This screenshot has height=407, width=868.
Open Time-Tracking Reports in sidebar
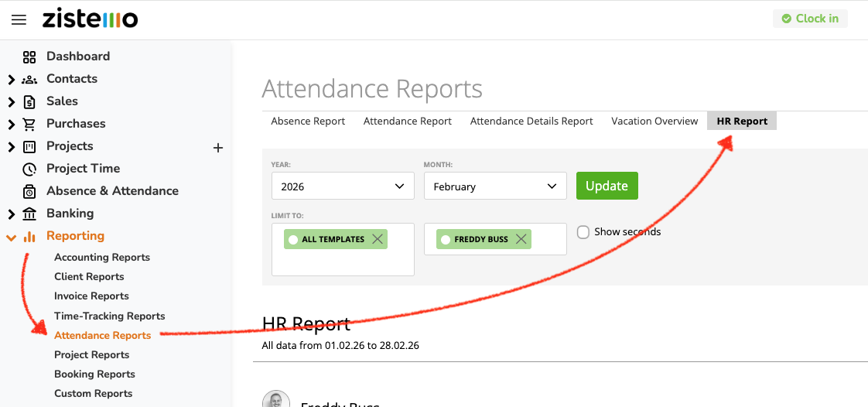pyautogui.click(x=109, y=316)
